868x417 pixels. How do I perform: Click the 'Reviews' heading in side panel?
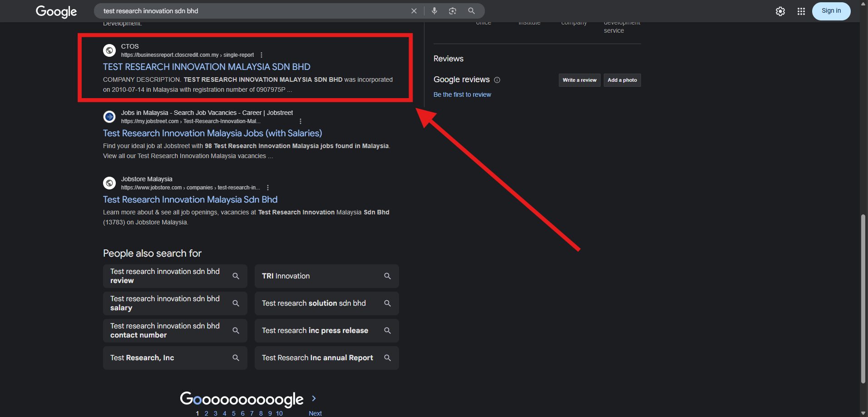[x=449, y=59]
